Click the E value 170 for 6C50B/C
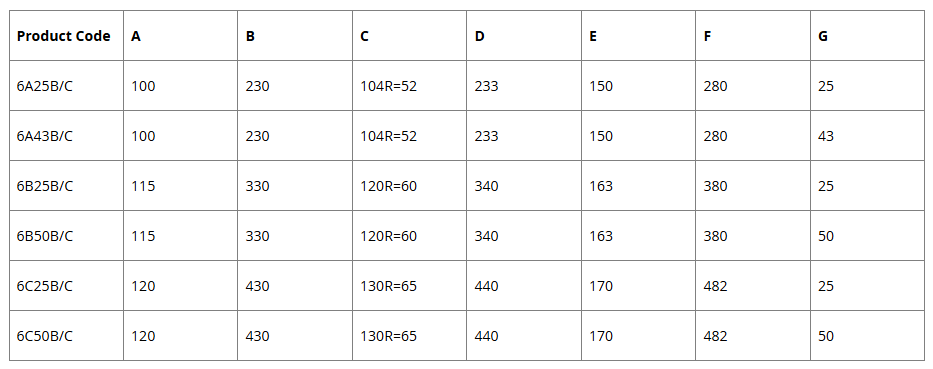The width and height of the screenshot is (933, 369). 601,336
